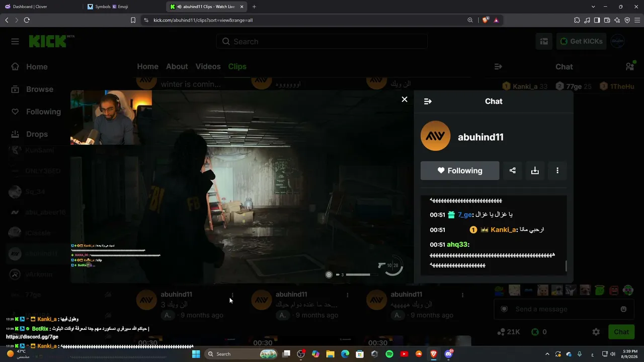The width and height of the screenshot is (644, 362).
Task: Reload the current page
Action: click(27, 20)
